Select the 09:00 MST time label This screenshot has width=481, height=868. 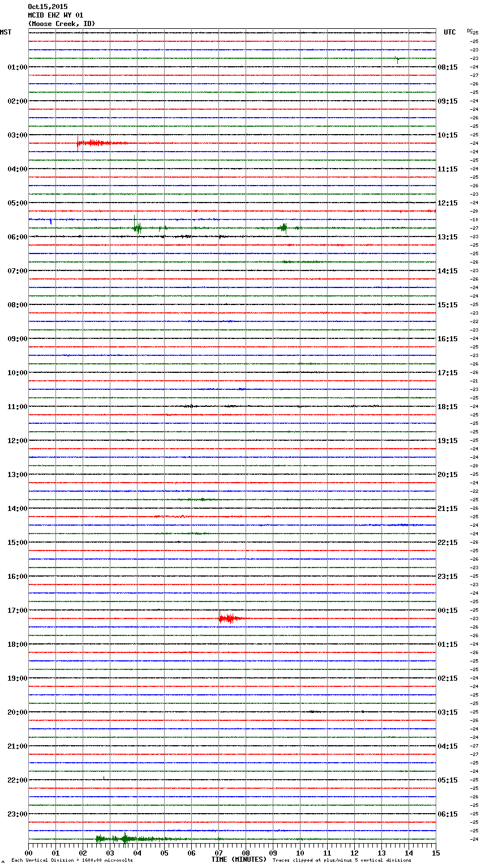pos(17,339)
